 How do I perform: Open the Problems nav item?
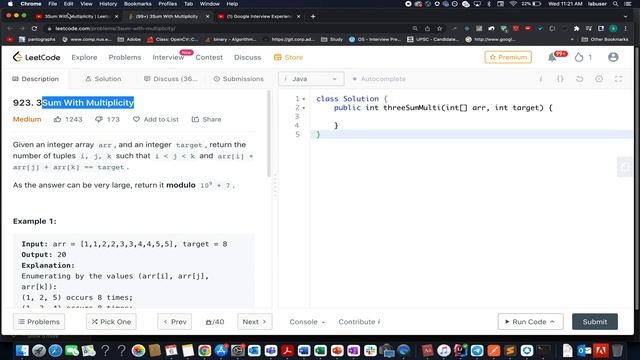point(124,57)
